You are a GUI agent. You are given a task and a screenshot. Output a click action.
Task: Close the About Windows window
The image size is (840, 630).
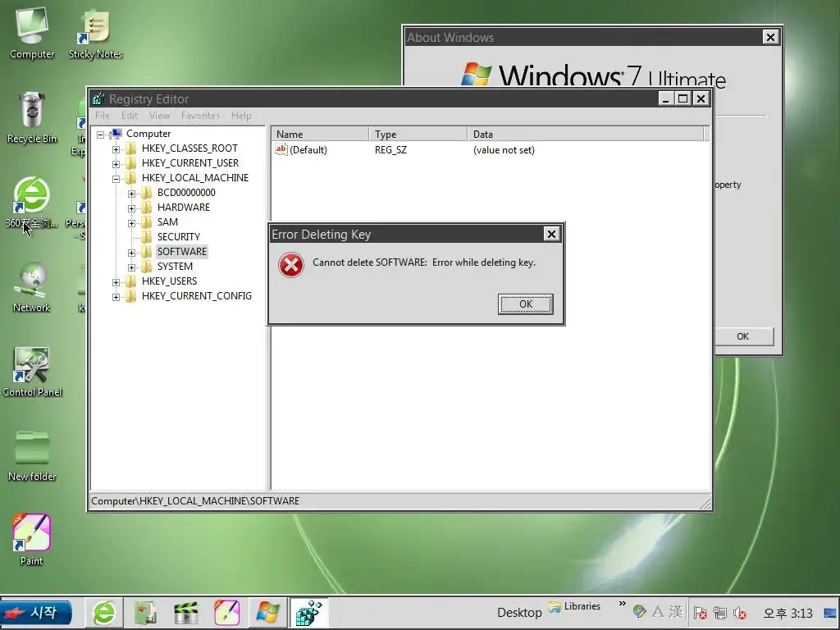click(770, 37)
